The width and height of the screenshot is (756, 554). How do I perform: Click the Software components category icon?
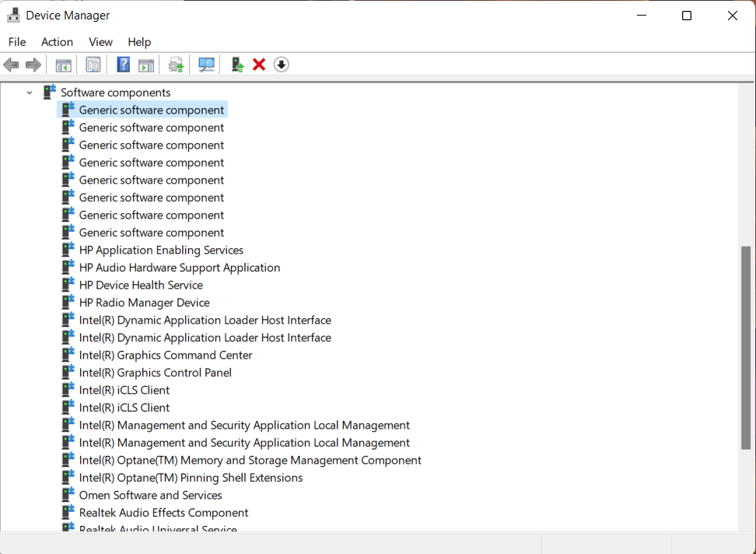tap(49, 92)
